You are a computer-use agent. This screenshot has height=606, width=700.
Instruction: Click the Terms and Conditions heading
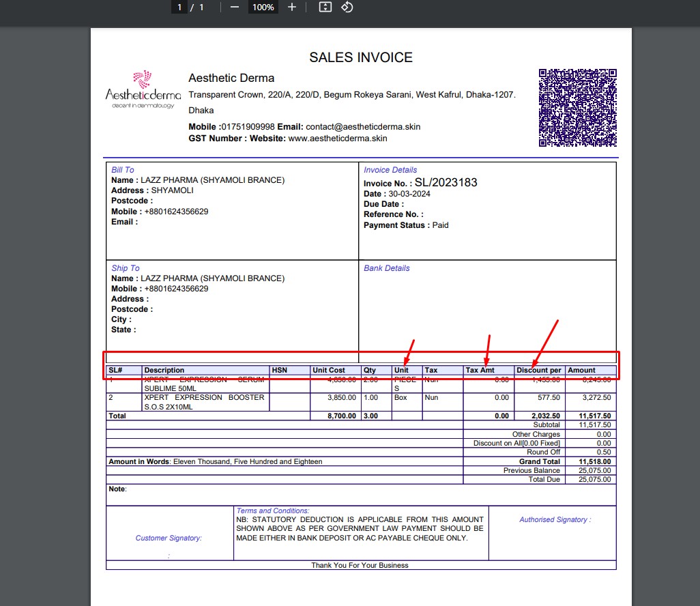(273, 510)
